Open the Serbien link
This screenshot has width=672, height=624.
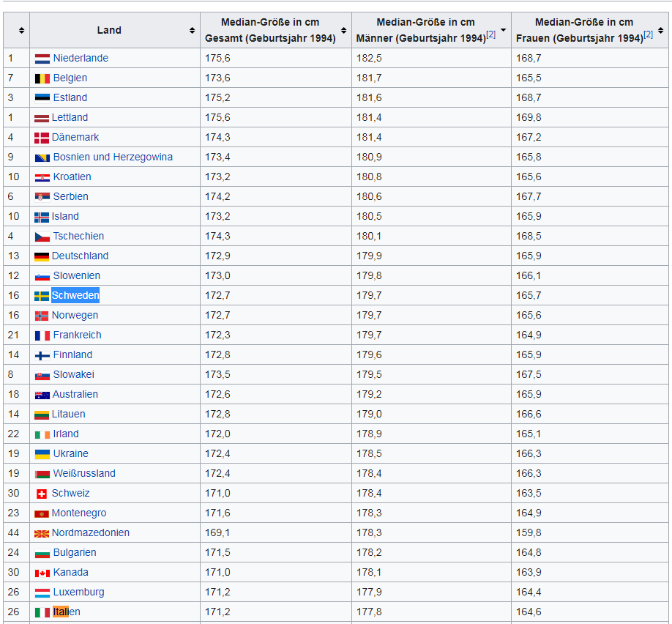[x=71, y=196]
